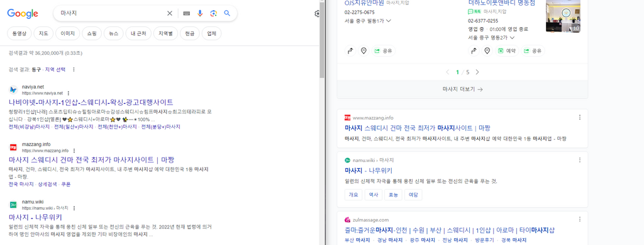Click inside the Google search field
Viewport: 644px width, 245px height.
(111, 13)
